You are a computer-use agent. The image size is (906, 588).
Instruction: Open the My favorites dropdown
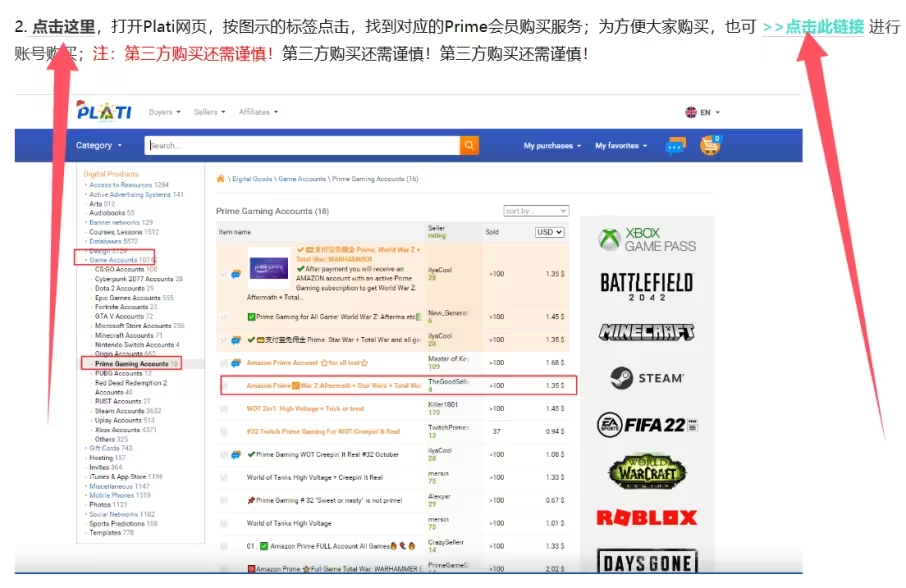(621, 146)
